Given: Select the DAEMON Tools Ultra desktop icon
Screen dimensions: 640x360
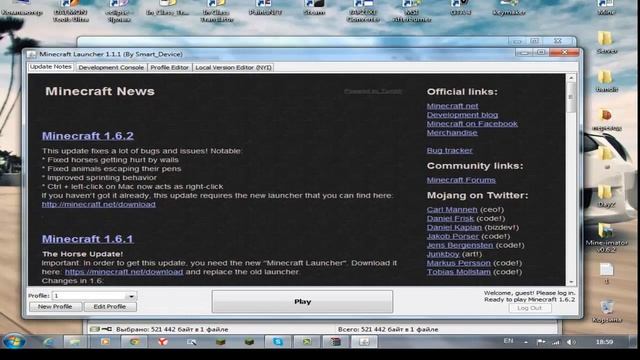Looking at the screenshot, I should 70,11.
